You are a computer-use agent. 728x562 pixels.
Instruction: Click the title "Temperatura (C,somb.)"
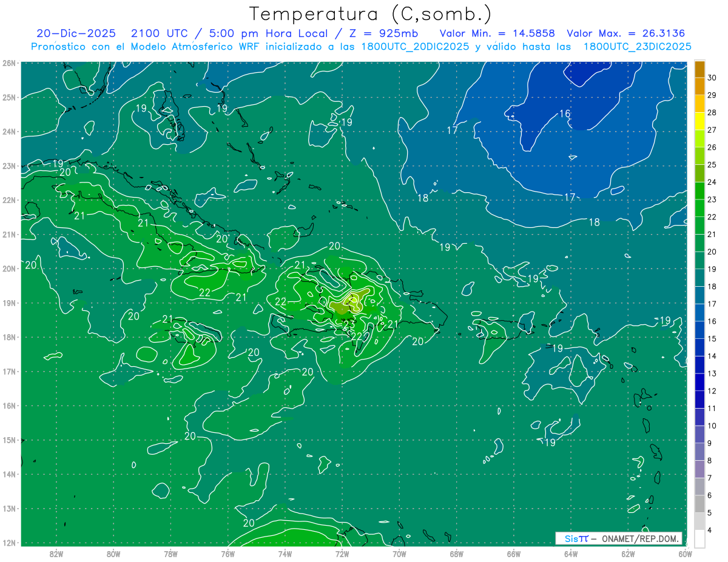[x=371, y=14]
